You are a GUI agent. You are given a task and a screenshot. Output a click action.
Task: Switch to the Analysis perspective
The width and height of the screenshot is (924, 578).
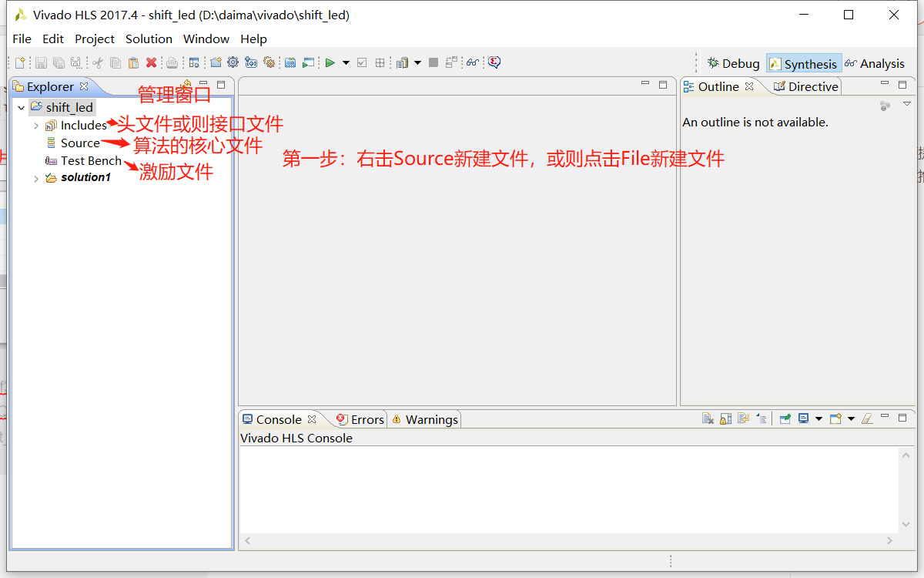pyautogui.click(x=874, y=64)
